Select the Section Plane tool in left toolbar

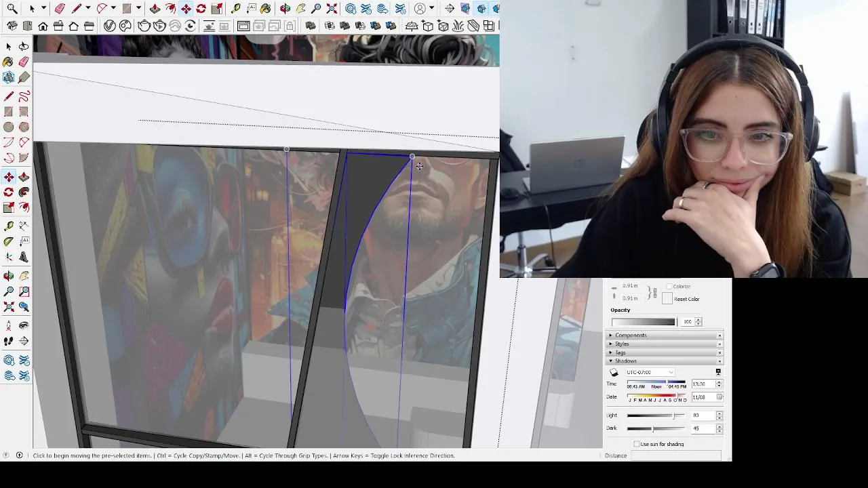point(24,342)
